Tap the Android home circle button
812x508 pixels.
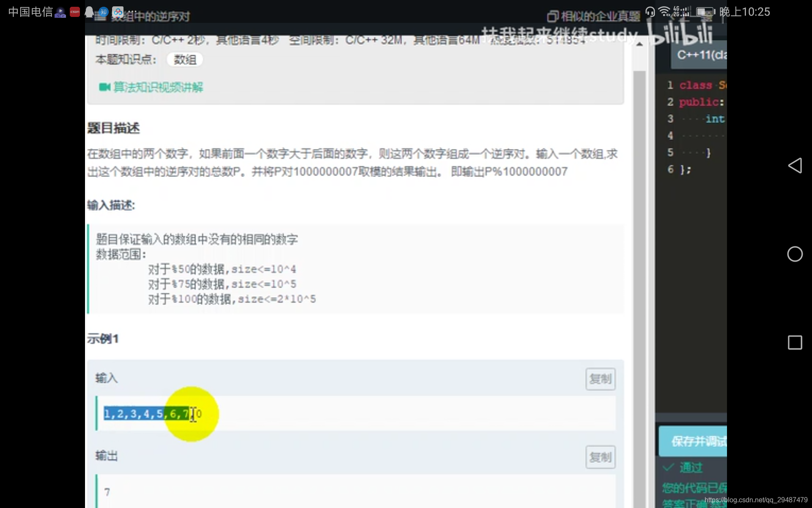click(x=795, y=254)
